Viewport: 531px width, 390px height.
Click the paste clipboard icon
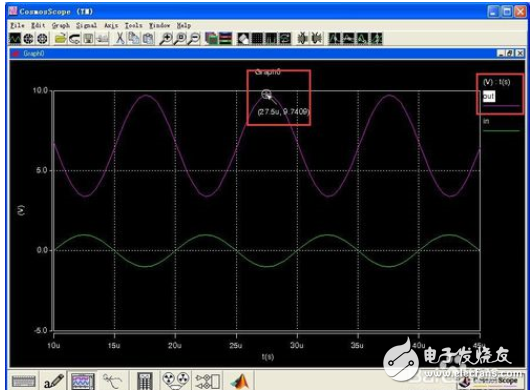coord(148,39)
